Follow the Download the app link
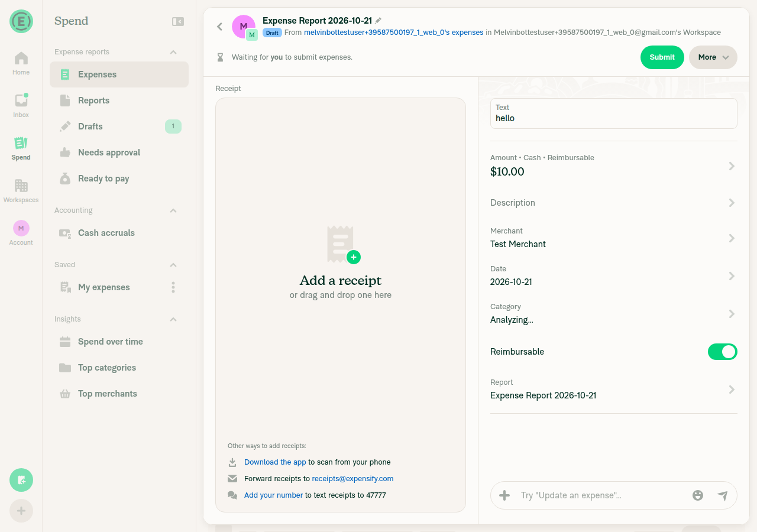 click(x=275, y=462)
